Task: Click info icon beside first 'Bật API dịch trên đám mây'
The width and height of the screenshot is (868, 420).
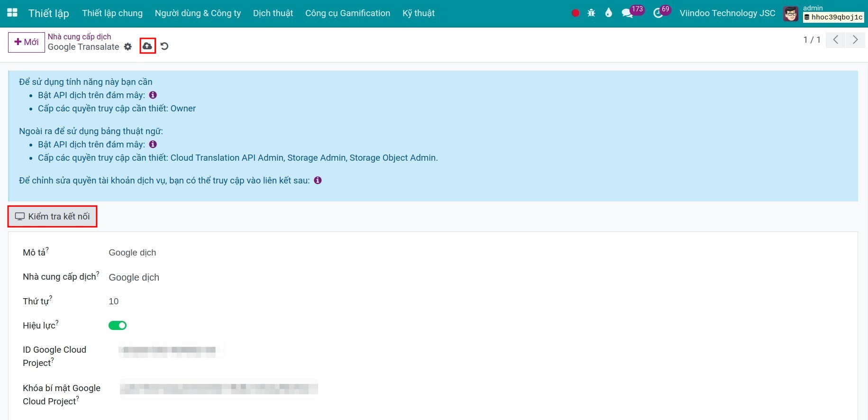Action: pyautogui.click(x=153, y=95)
